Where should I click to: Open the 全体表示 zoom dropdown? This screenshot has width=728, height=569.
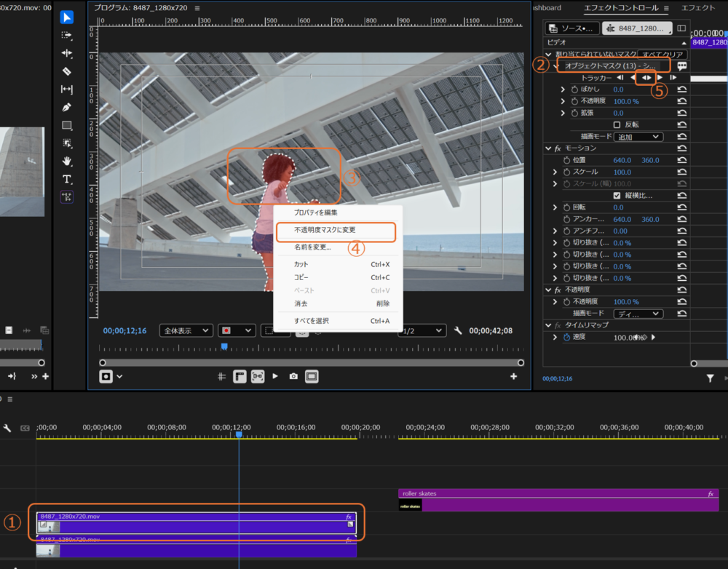(x=186, y=330)
